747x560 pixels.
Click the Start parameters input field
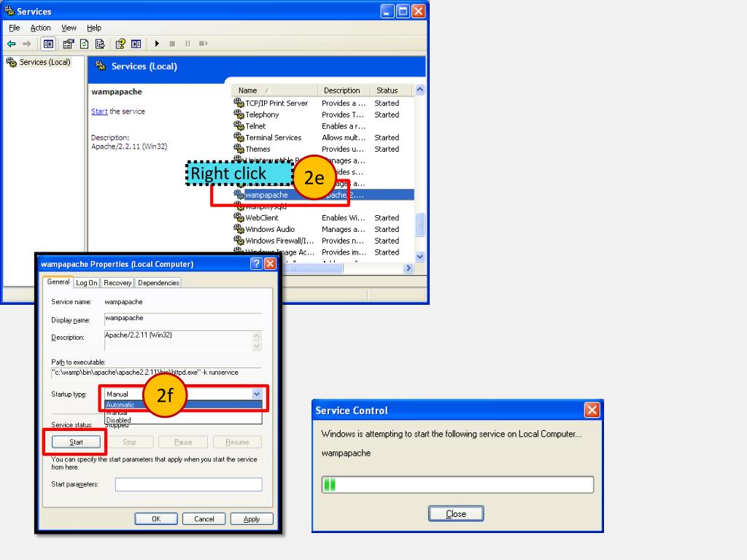[x=189, y=484]
